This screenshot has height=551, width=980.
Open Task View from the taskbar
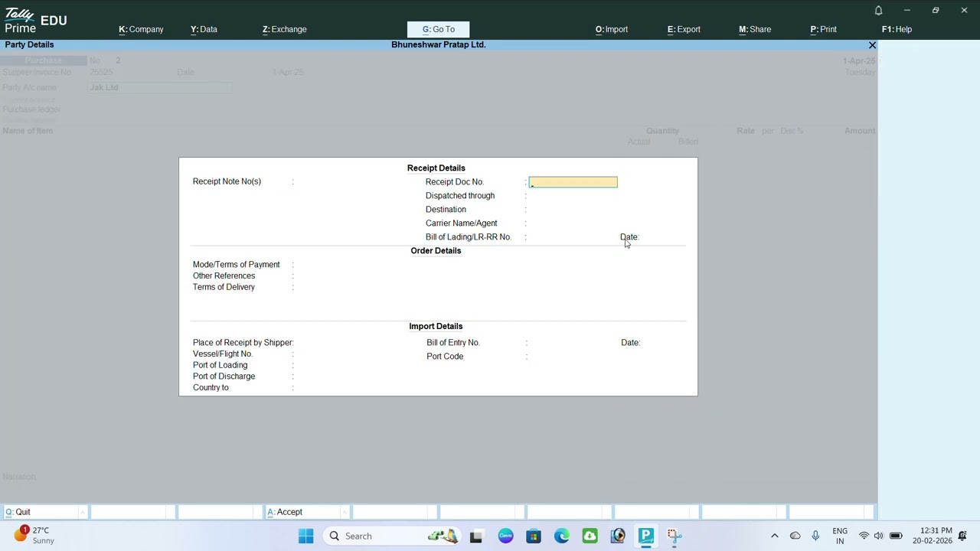pyautogui.click(x=476, y=536)
